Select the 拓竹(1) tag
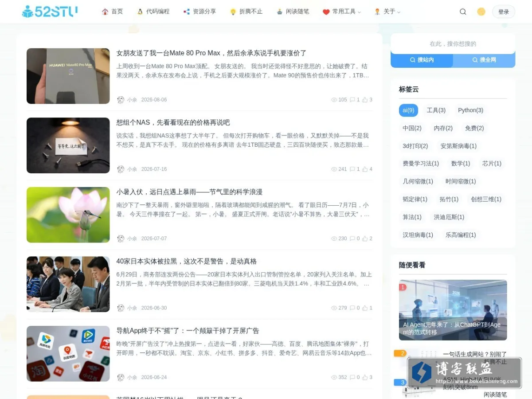 pos(449,199)
